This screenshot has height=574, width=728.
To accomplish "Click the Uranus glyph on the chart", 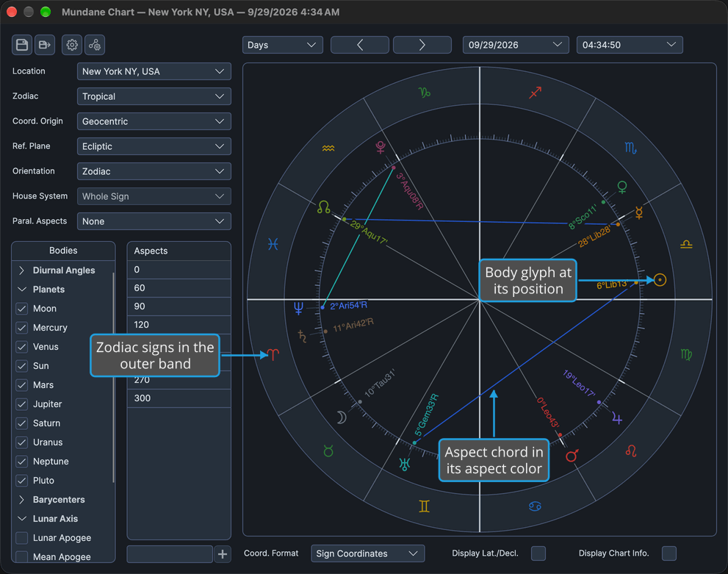I will point(405,464).
